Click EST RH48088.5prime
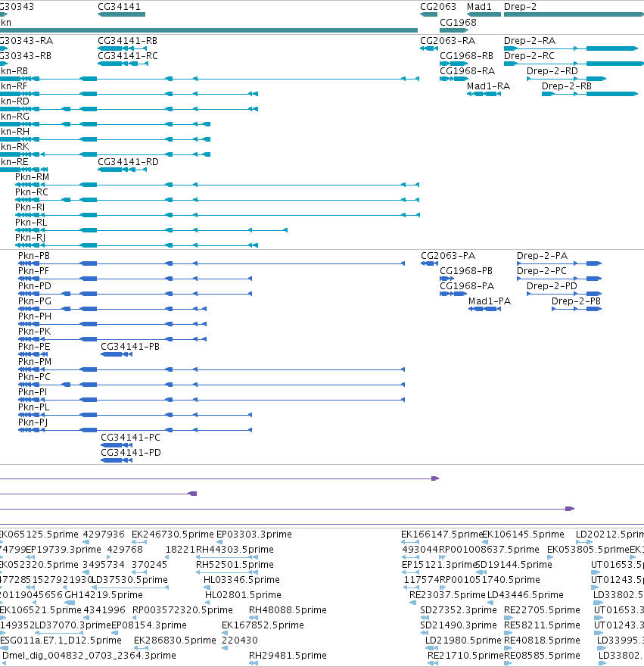 288,610
